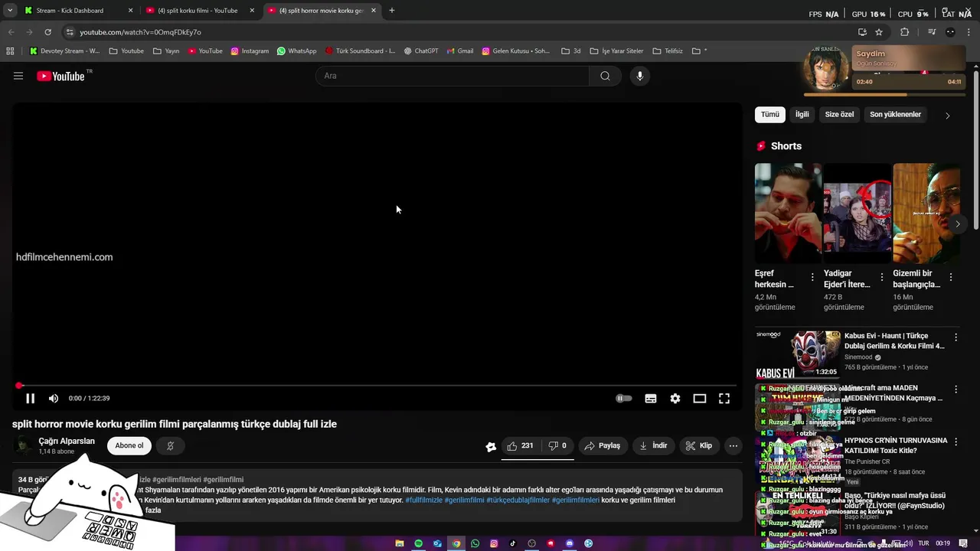Open the İşe Yarar Siteler bookmark folder
The height and width of the screenshot is (551, 980).
[616, 51]
